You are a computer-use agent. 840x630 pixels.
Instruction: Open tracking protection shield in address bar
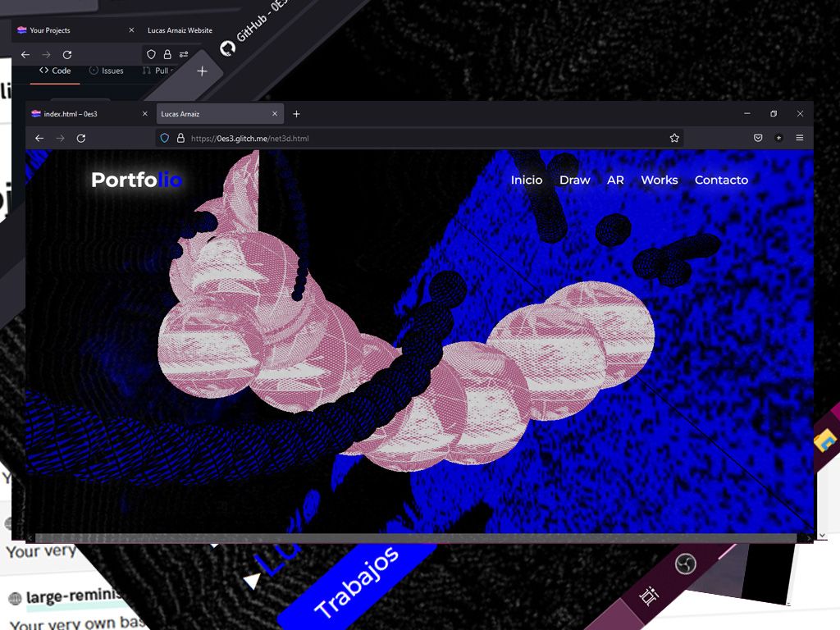click(164, 138)
